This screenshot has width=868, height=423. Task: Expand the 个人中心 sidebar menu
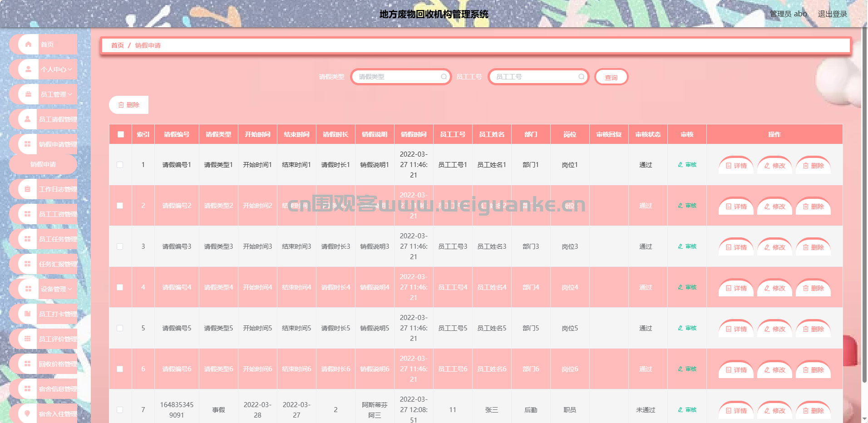pos(56,69)
